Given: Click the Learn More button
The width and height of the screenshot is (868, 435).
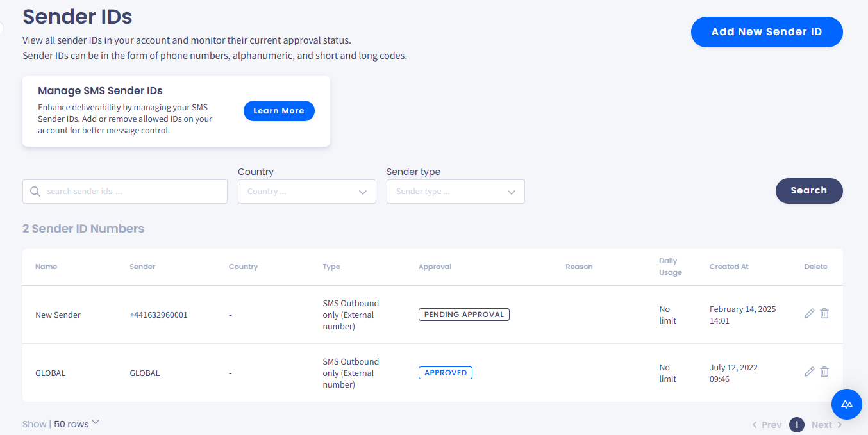Looking at the screenshot, I should click(x=279, y=111).
